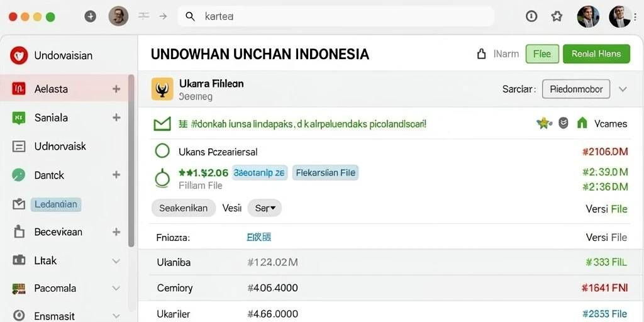Click the plus next to Saniala
Viewport: 644px width, 322px height.
pyautogui.click(x=116, y=118)
